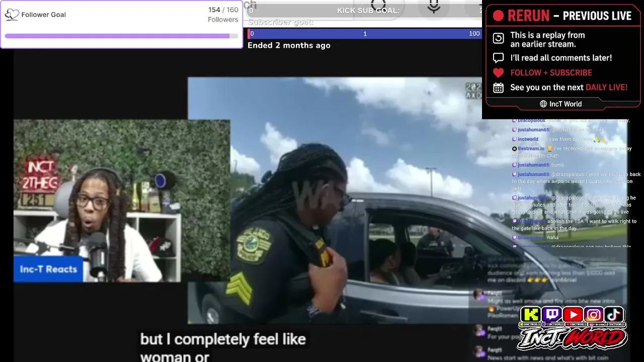Click the chat message reading 'bomb'

pyautogui.click(x=557, y=165)
